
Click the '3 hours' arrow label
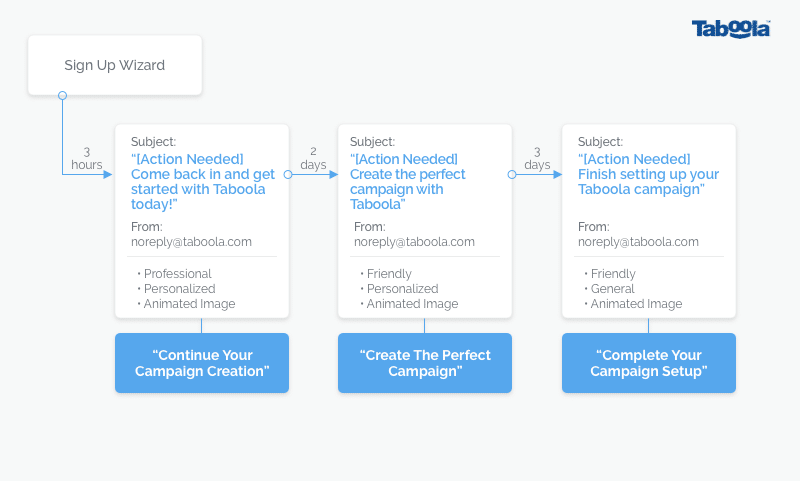point(87,159)
